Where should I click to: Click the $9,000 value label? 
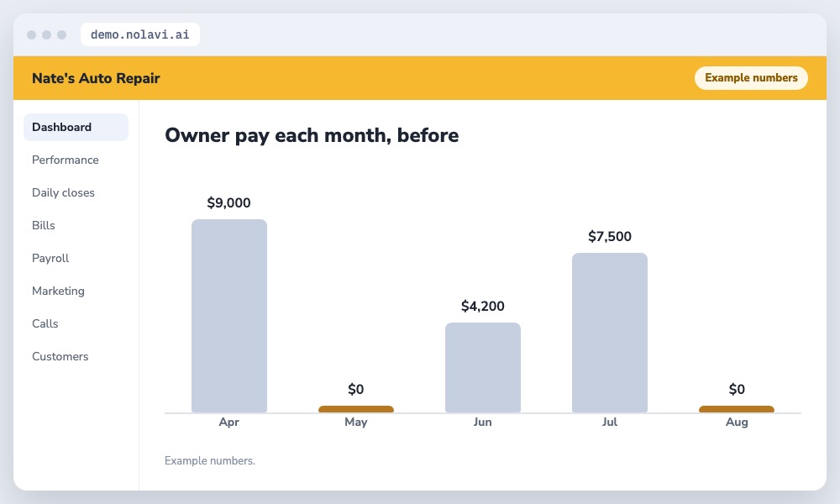tap(228, 203)
